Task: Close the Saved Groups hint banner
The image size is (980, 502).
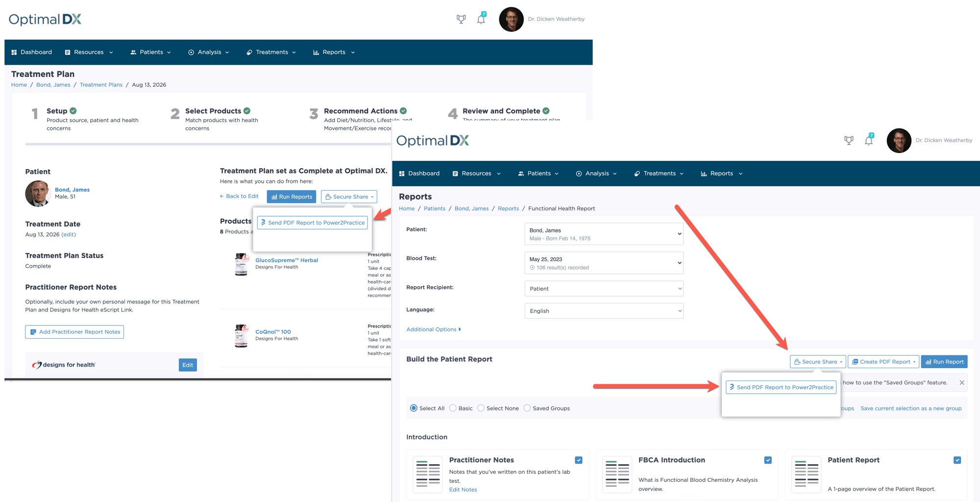Action: [962, 383]
